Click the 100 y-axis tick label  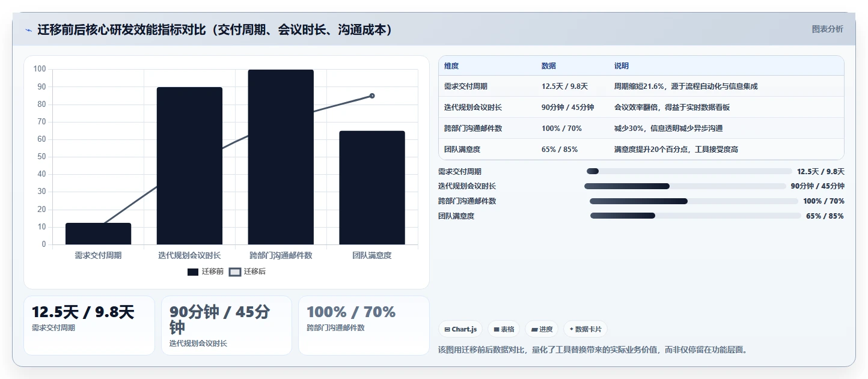pyautogui.click(x=40, y=69)
